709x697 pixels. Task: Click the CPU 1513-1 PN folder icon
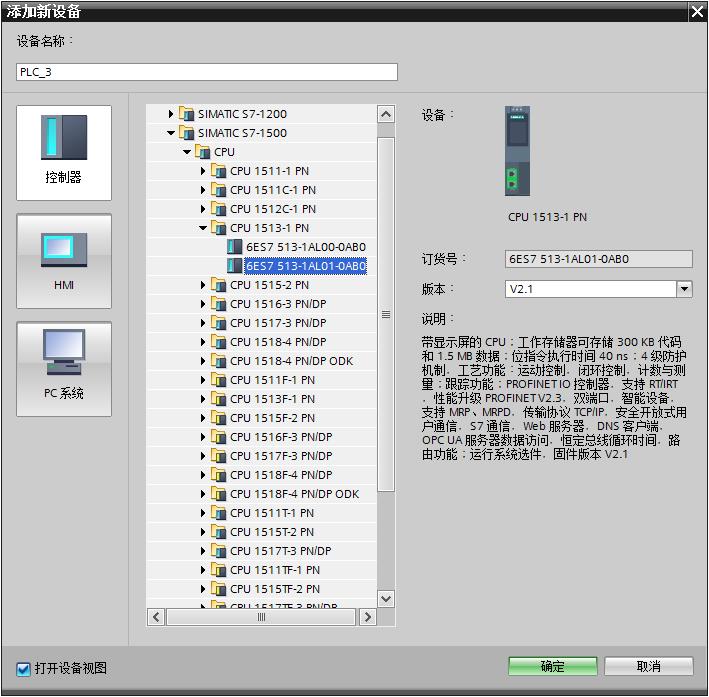point(219,228)
